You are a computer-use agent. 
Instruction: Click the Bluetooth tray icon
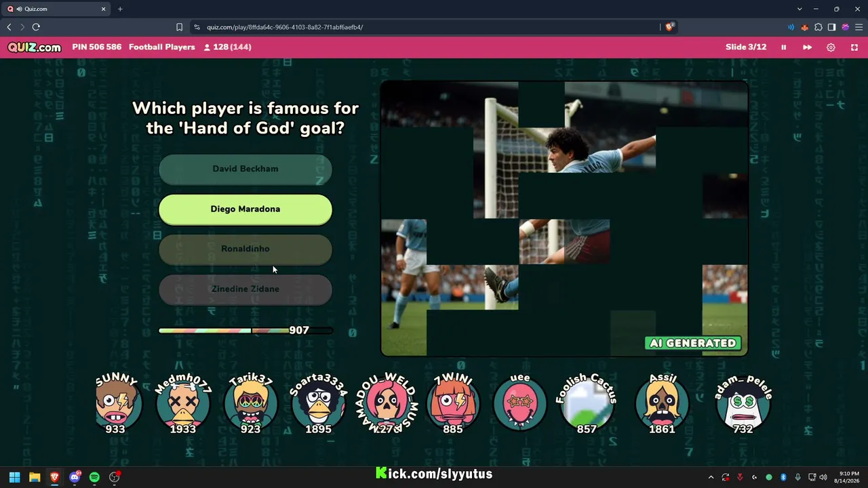(783, 477)
